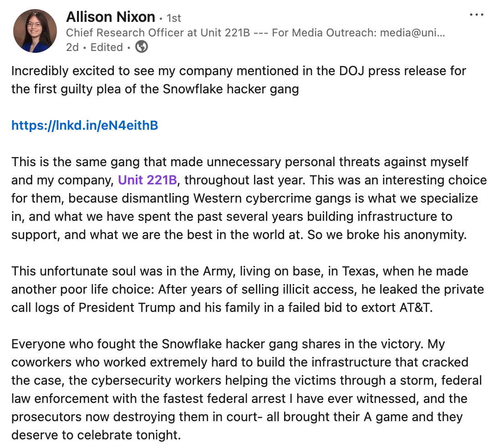
Task: Click the Edited label
Action: coord(107,47)
